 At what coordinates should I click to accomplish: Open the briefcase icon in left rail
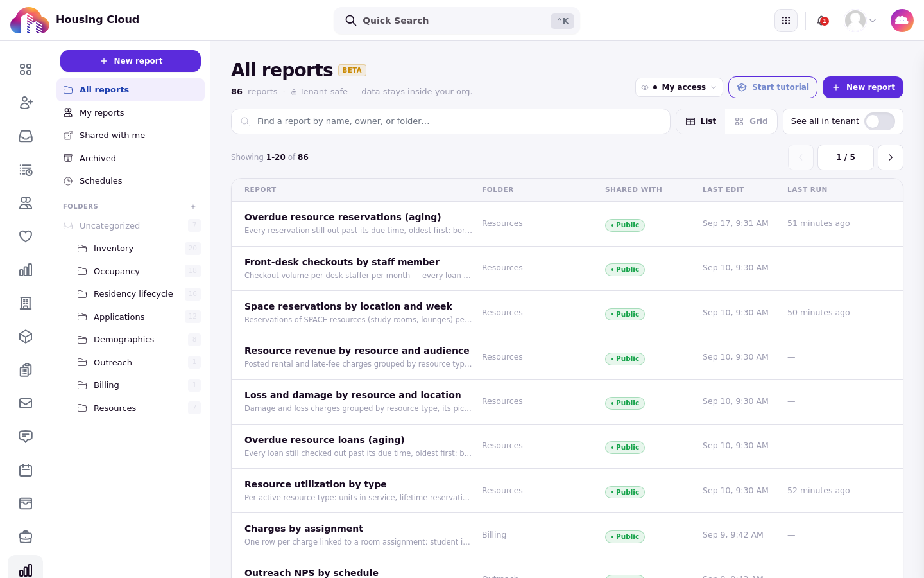(26, 537)
